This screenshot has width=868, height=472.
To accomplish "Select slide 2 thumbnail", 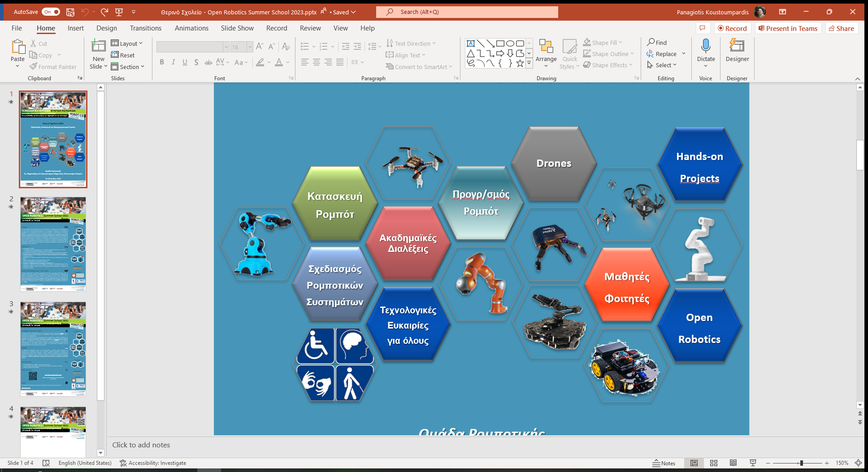I will [53, 244].
